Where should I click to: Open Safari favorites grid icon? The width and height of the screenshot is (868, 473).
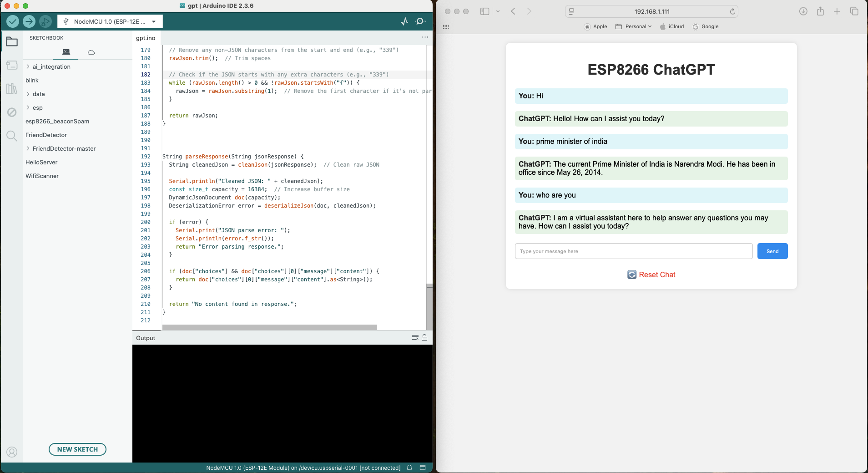point(446,27)
